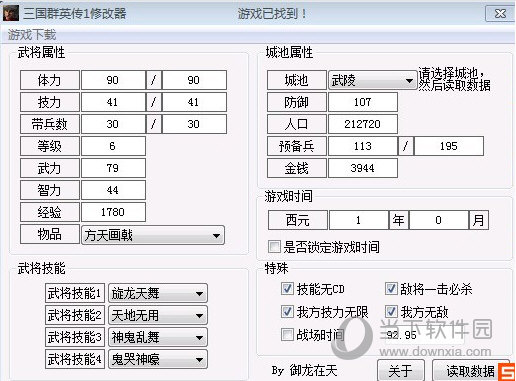Toggle 技能无CD checkbox

(287, 289)
